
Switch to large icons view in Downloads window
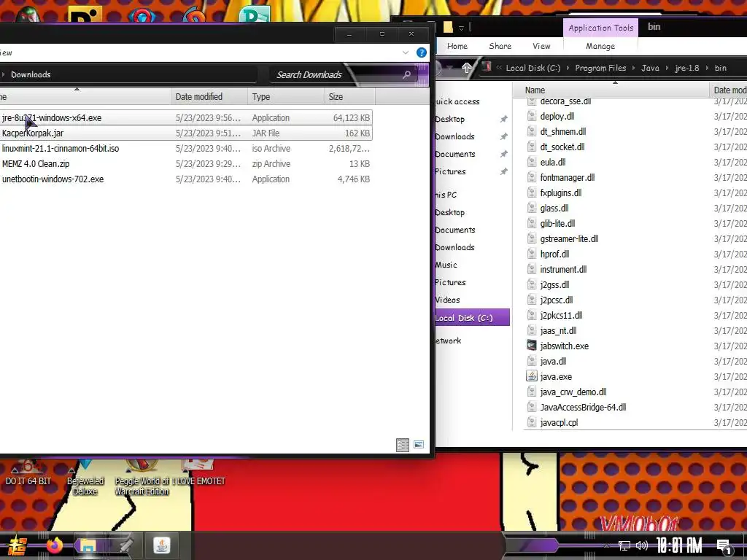(x=419, y=445)
